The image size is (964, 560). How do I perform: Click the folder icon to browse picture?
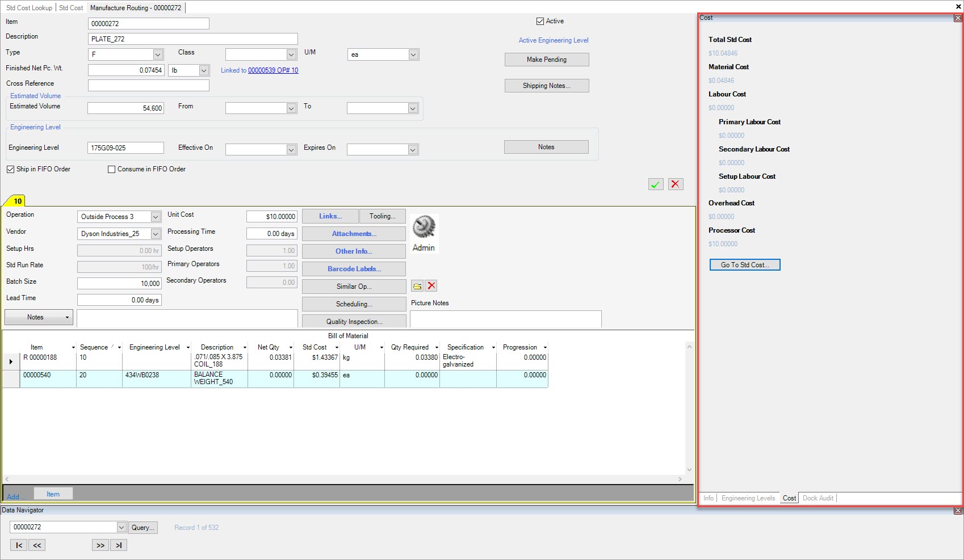417,286
